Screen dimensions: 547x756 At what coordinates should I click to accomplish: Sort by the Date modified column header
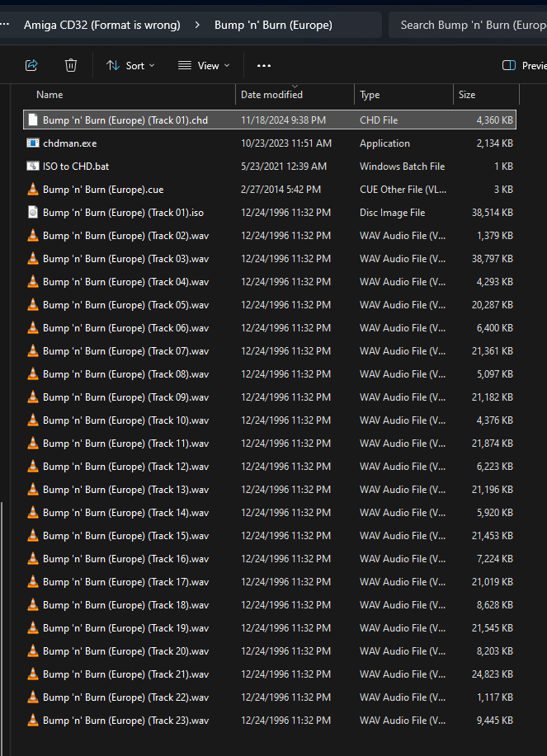[271, 95]
